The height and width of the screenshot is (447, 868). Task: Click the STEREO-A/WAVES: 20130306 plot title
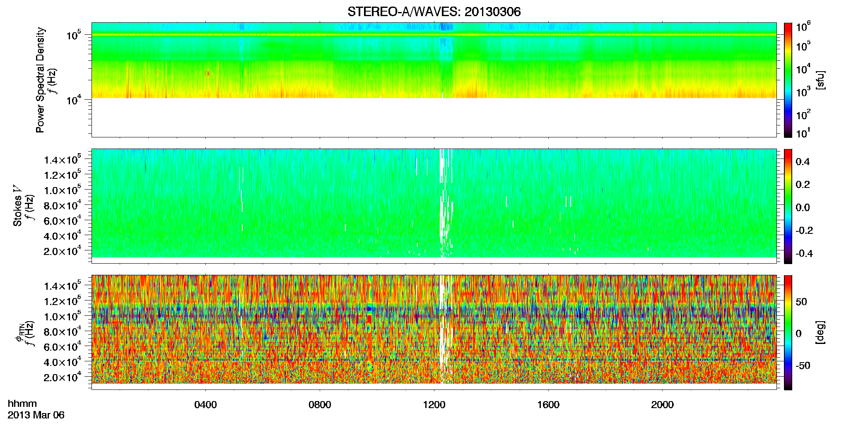434,12
